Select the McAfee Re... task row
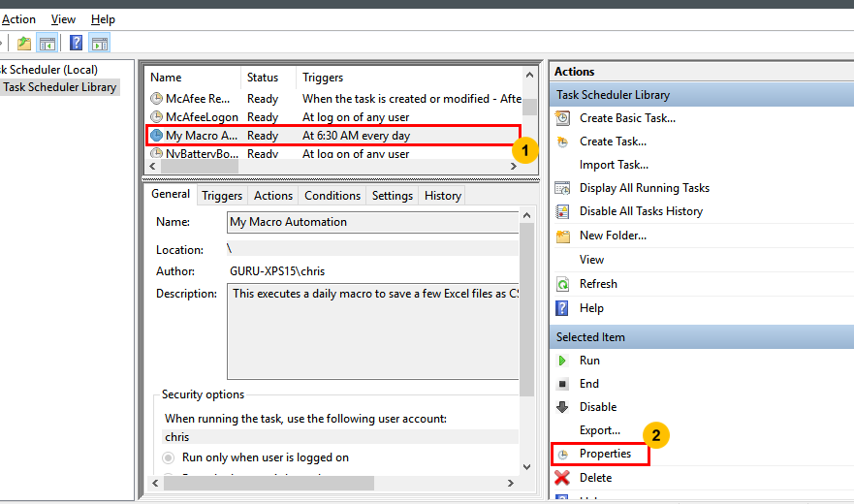 point(333,99)
